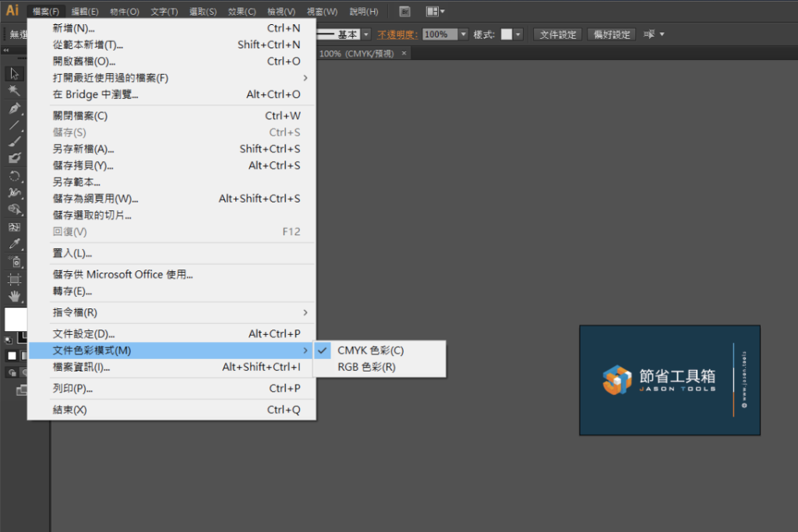Open the 物件(O) menu
The height and width of the screenshot is (532, 798).
pos(124,11)
